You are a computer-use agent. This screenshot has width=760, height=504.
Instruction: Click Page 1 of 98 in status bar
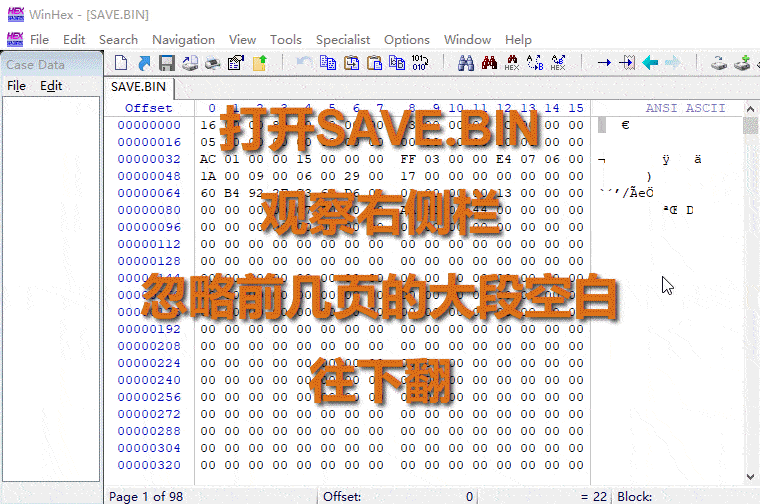[146, 497]
